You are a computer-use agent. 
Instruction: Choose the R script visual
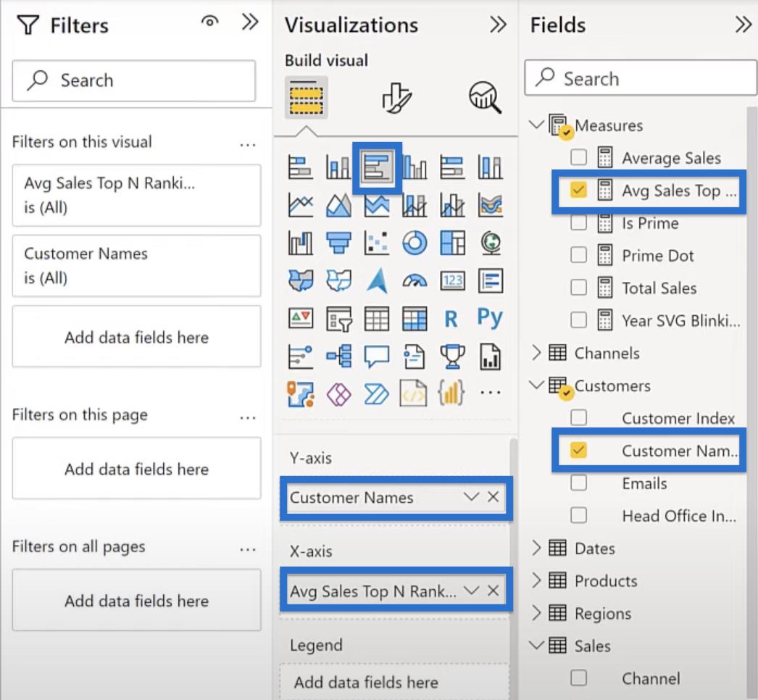(451, 319)
